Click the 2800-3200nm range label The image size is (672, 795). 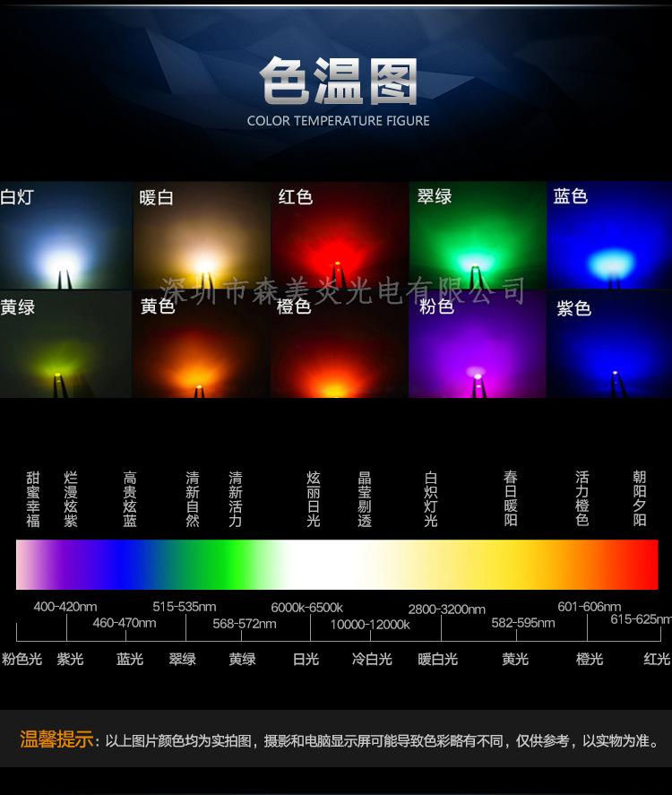click(446, 609)
